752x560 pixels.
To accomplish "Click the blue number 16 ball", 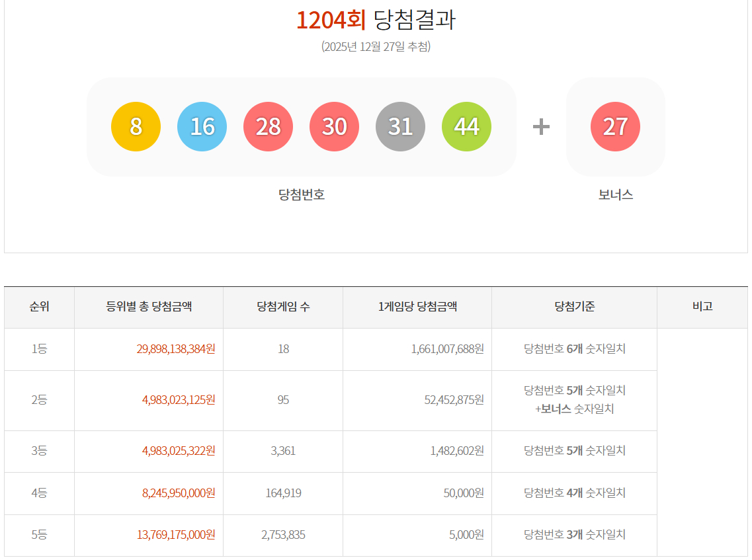I will 202,126.
